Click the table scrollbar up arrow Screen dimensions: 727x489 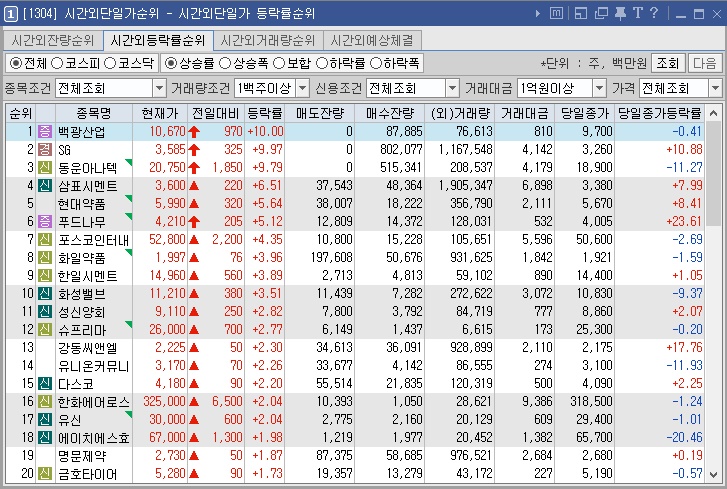click(x=714, y=113)
